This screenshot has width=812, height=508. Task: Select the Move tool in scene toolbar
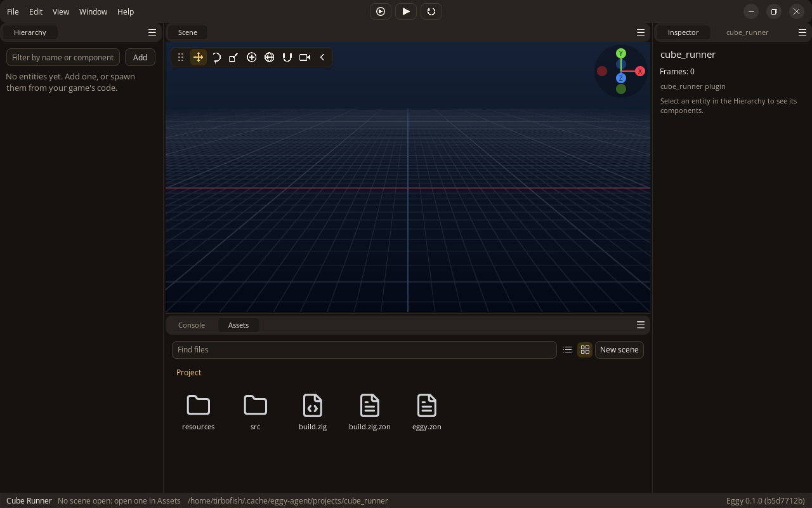[x=199, y=57]
